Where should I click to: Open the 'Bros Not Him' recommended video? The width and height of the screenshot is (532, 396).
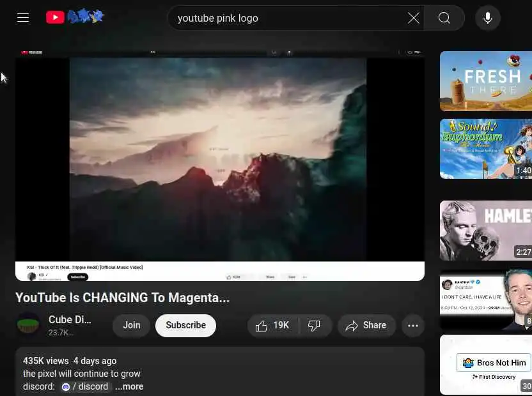pyautogui.click(x=486, y=365)
